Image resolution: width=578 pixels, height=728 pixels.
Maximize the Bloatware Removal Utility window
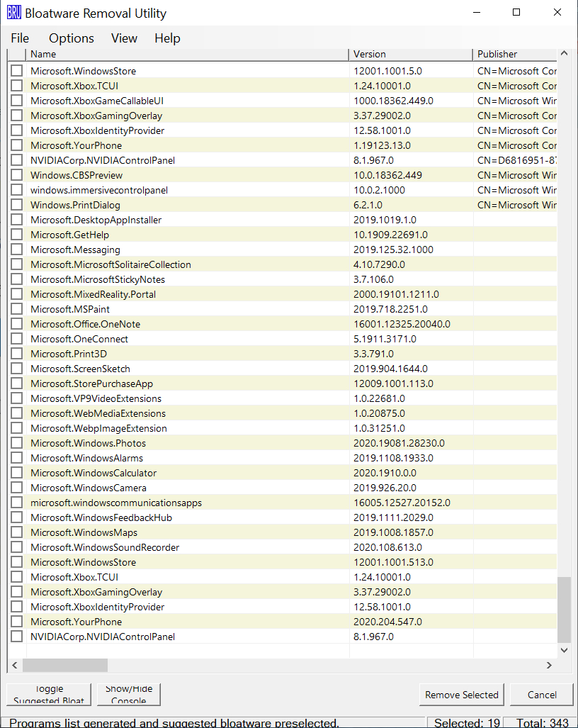516,13
